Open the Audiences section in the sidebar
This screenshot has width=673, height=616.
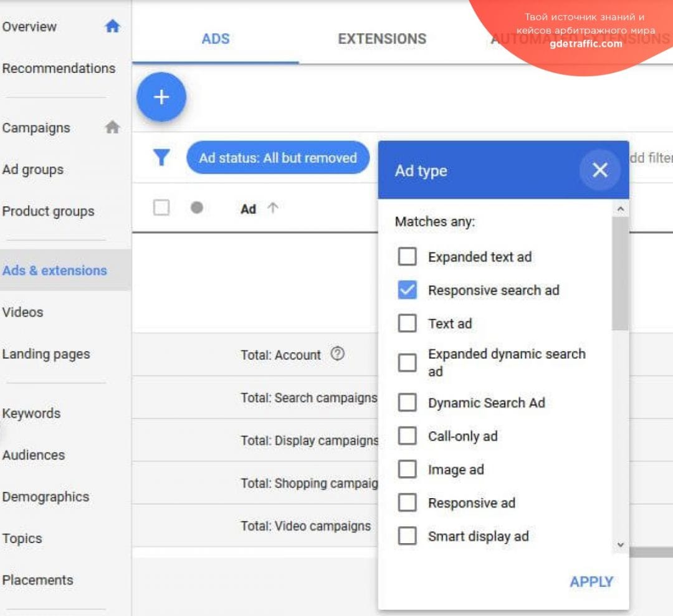click(34, 455)
